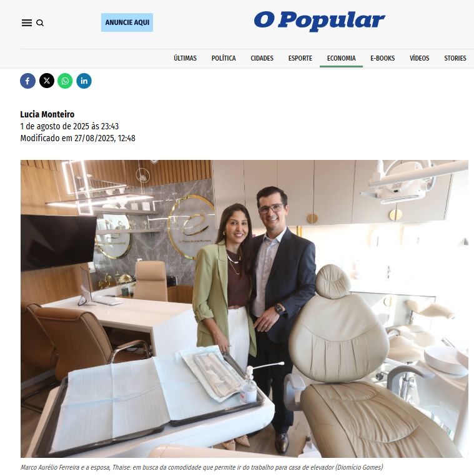474x476 pixels.
Task: Go to the Vídeos section
Action: (420, 58)
